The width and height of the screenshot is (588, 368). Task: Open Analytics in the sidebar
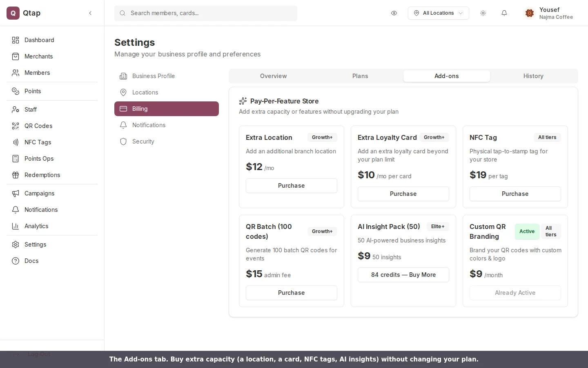pyautogui.click(x=52, y=226)
